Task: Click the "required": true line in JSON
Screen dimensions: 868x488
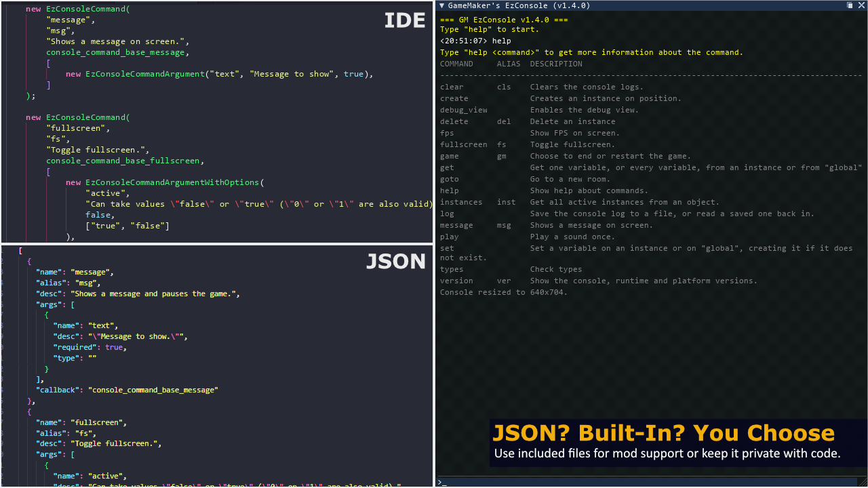Action: [x=90, y=346]
